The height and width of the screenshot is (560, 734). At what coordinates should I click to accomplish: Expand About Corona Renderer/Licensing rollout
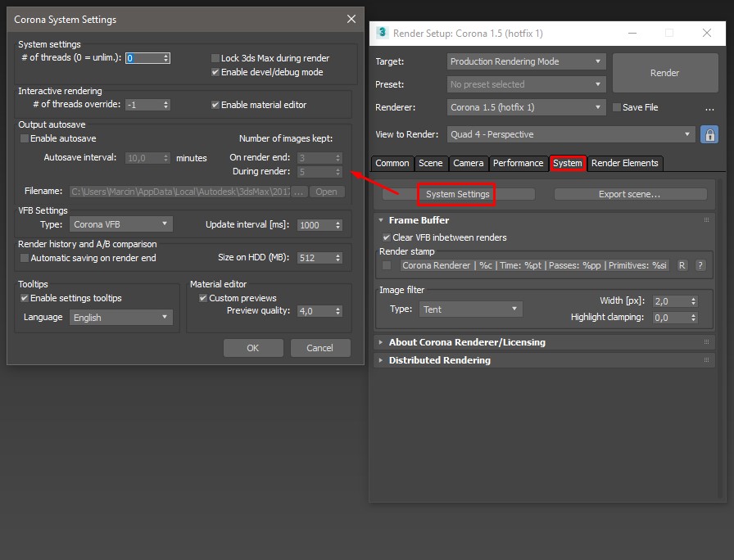[381, 342]
